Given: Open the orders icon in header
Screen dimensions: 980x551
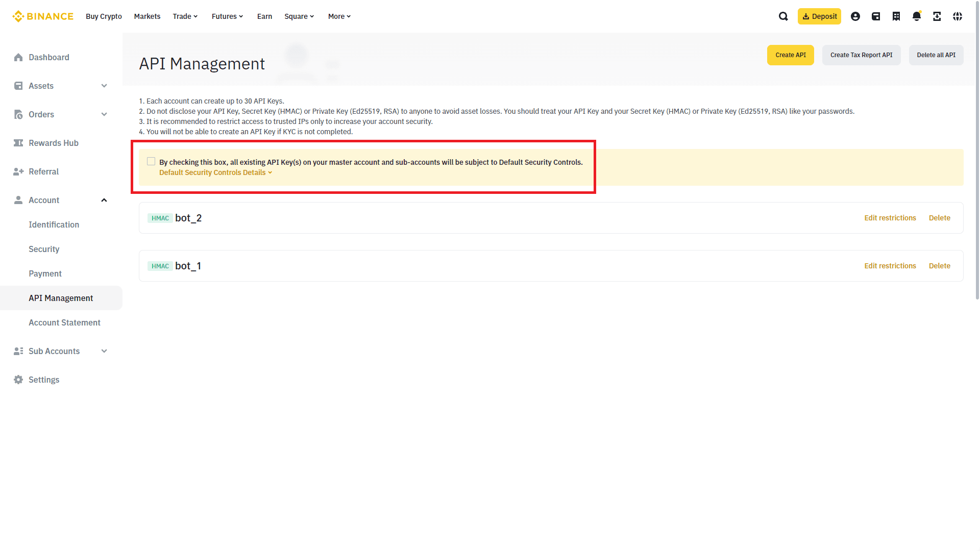Looking at the screenshot, I should click(896, 16).
